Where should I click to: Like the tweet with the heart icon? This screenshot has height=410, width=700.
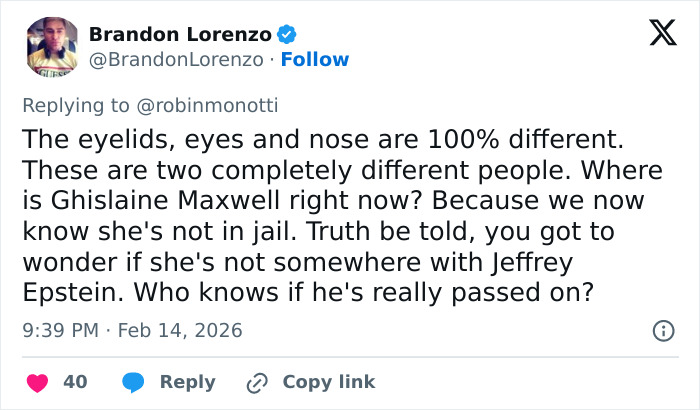tap(37, 382)
